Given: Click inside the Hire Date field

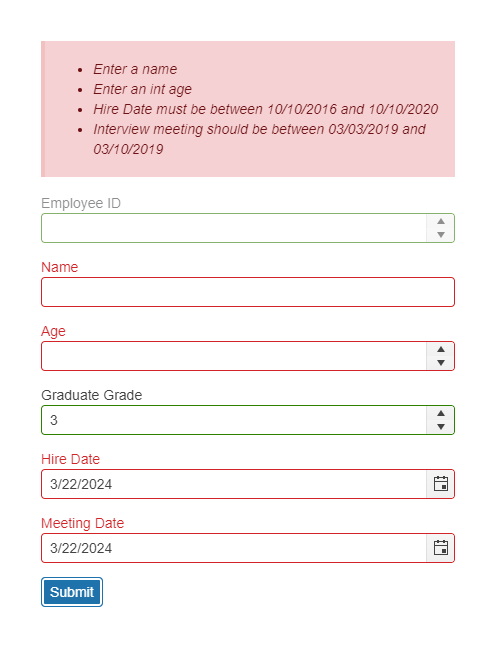Looking at the screenshot, I should pyautogui.click(x=234, y=484).
